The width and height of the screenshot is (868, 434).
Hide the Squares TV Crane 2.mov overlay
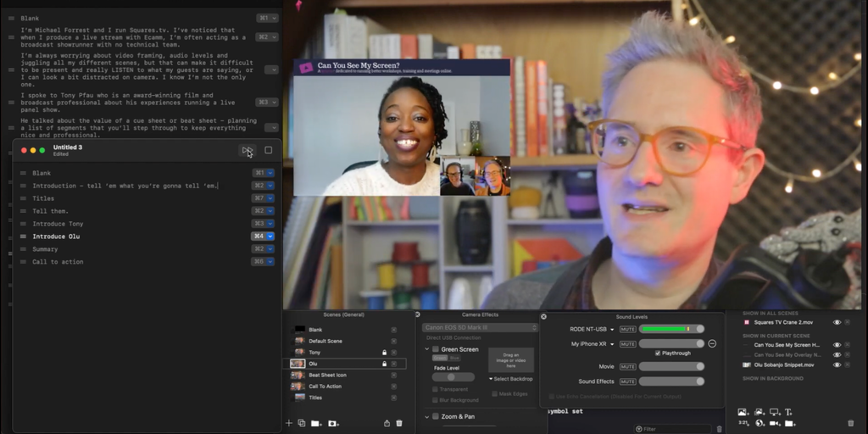[x=837, y=322]
